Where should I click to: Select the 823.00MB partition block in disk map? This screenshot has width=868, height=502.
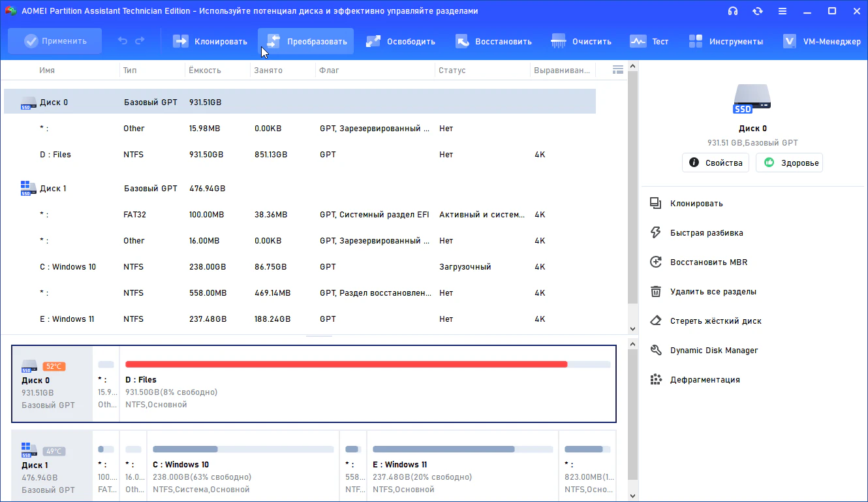click(x=587, y=465)
